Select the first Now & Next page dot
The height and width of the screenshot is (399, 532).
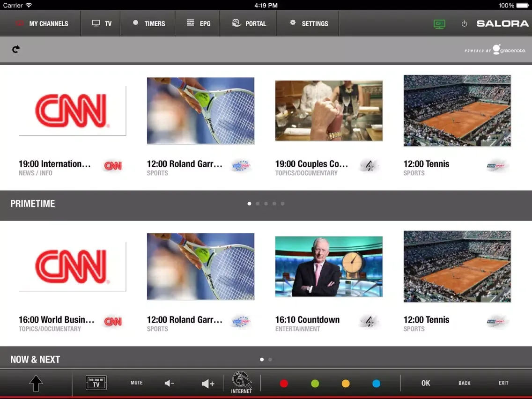click(262, 359)
